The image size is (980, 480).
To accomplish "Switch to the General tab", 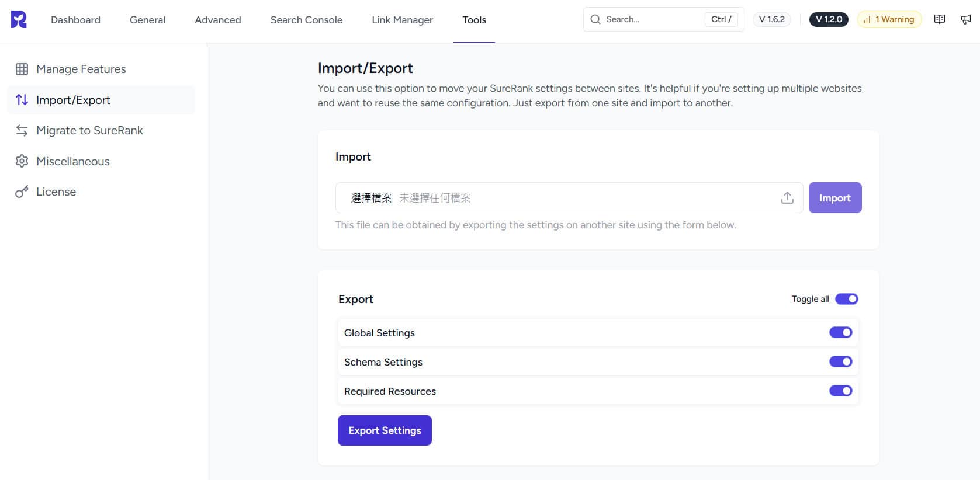I will tap(147, 20).
